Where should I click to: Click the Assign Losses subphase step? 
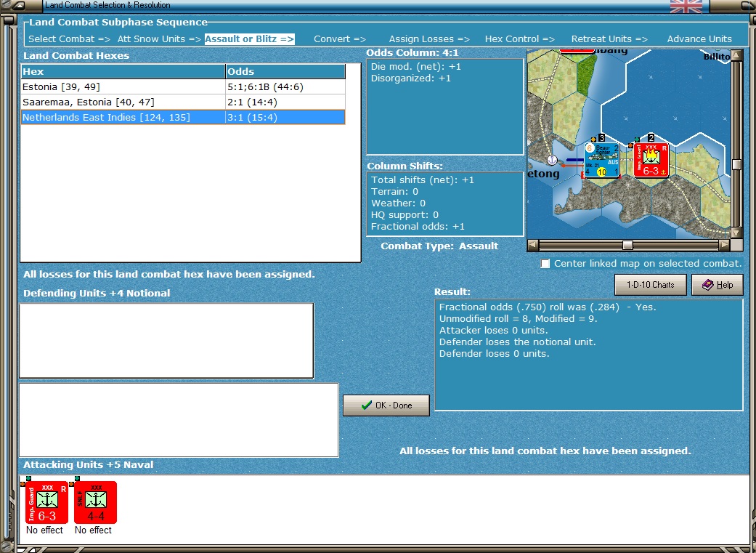429,39
